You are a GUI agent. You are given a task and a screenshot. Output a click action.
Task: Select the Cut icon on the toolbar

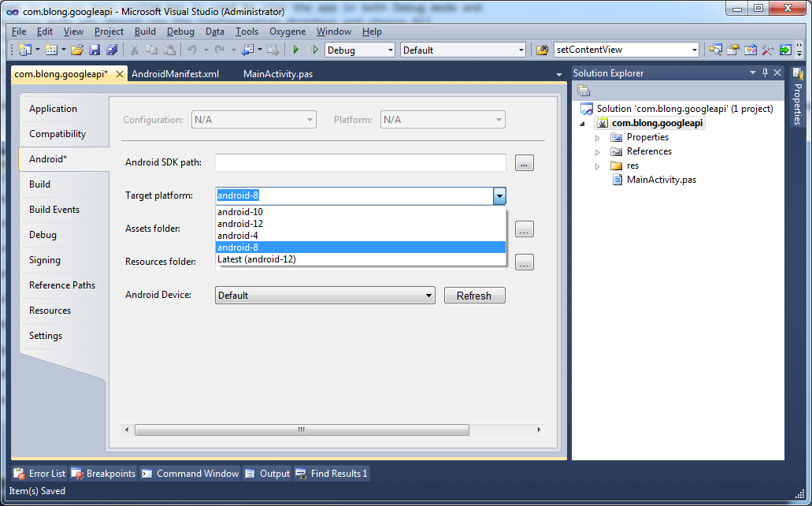[135, 49]
